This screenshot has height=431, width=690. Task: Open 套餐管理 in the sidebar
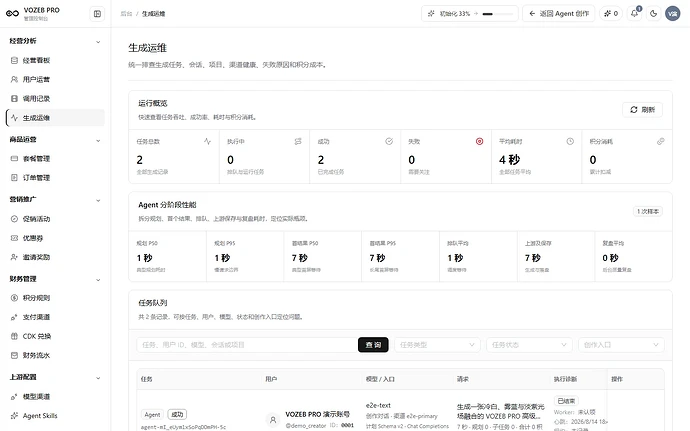tap(55, 158)
